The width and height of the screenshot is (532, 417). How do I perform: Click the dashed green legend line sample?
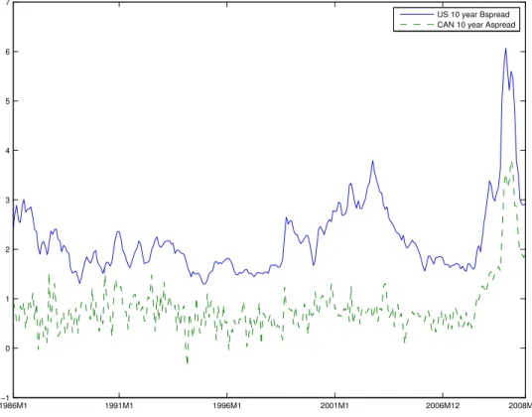pos(417,25)
